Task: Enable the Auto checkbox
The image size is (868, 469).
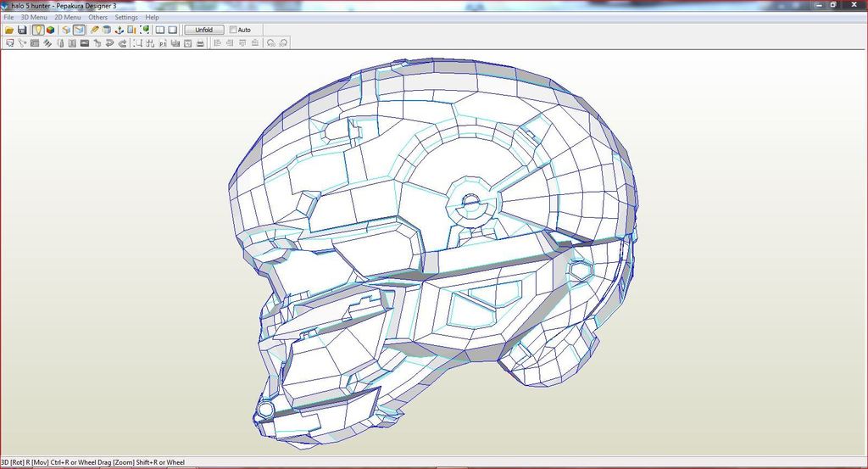Action: (233, 30)
